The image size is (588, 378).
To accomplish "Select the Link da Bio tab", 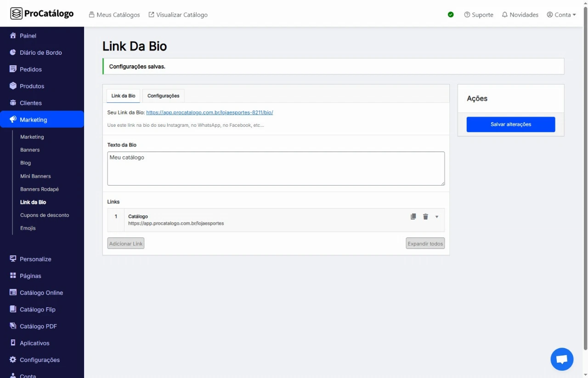I will coord(123,96).
